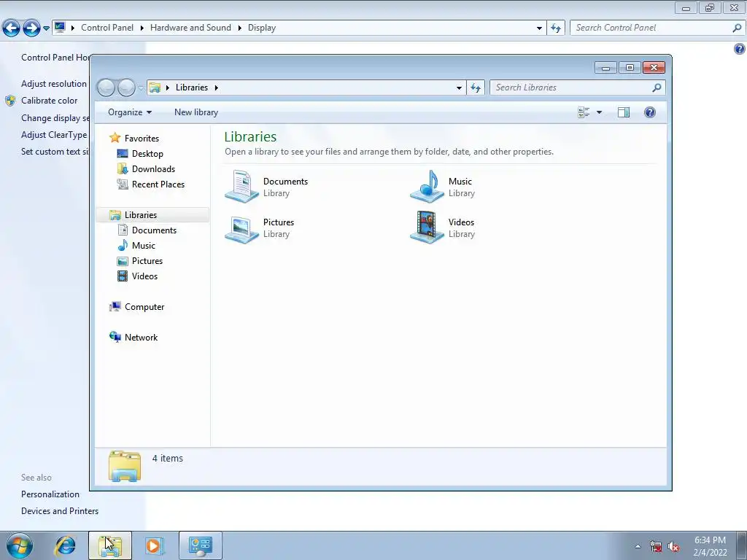Screen dimensions: 747x560
Task: Open address history dropdown in Libraries window
Action: (459, 87)
